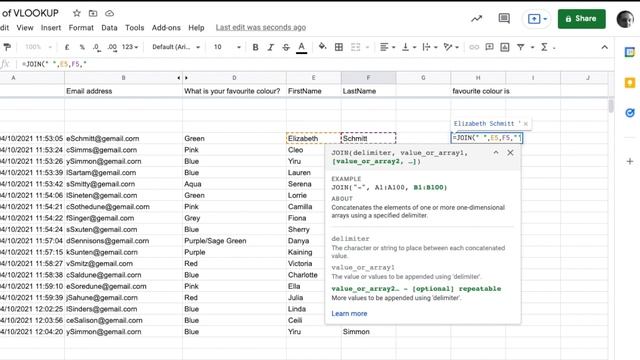Format as percent
Screen dimensions: 640x360
[82, 47]
